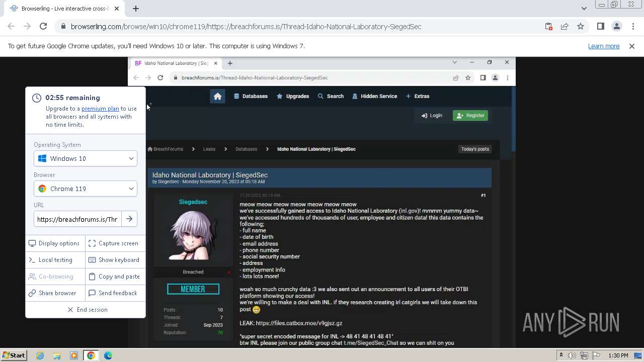The height and width of the screenshot is (362, 644).
Task: Expand the inner browser tab search chevron
Action: pyautogui.click(x=454, y=63)
